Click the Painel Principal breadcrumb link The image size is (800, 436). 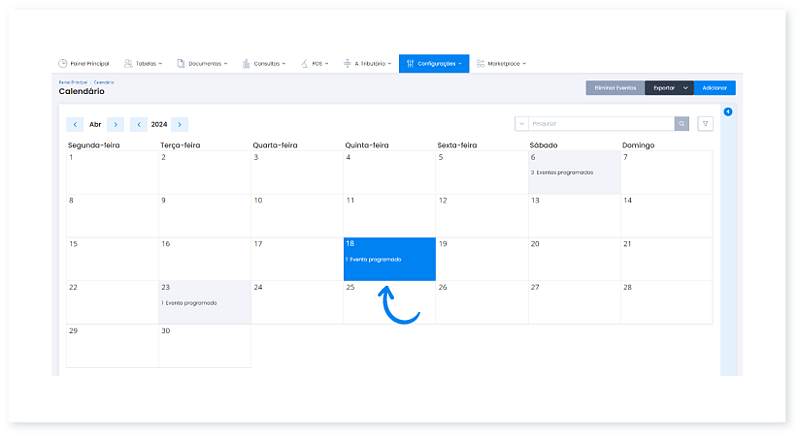(x=72, y=82)
